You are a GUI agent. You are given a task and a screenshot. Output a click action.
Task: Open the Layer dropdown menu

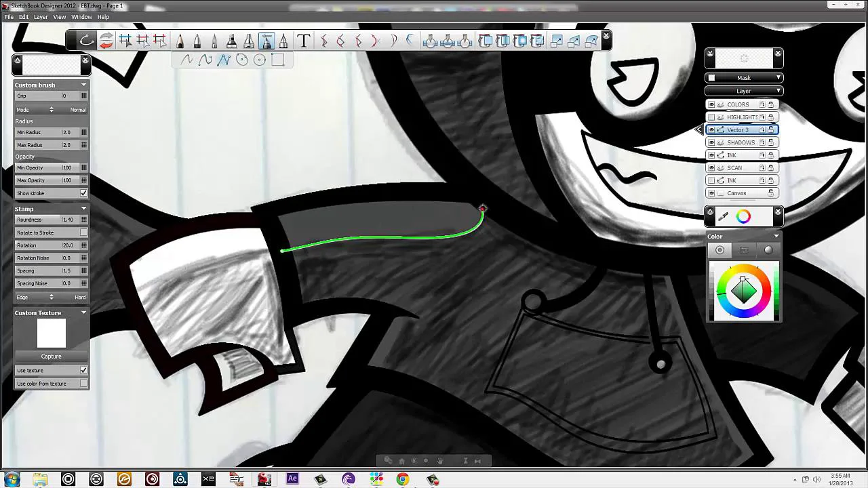click(744, 91)
